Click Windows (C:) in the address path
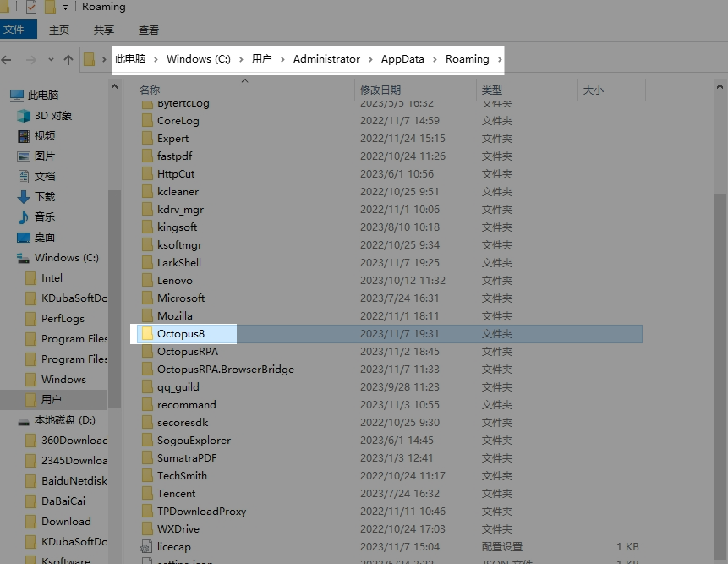The height and width of the screenshot is (564, 728). [x=199, y=59]
